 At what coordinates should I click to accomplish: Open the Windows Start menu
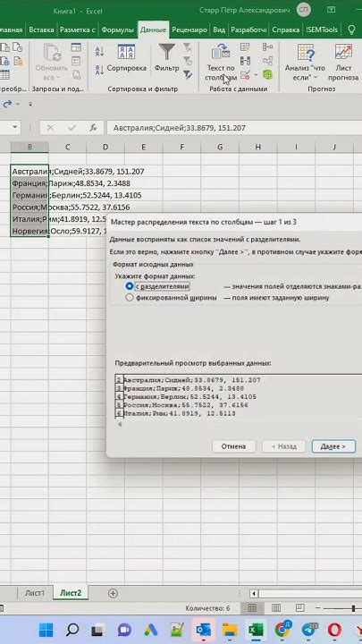coord(46,630)
